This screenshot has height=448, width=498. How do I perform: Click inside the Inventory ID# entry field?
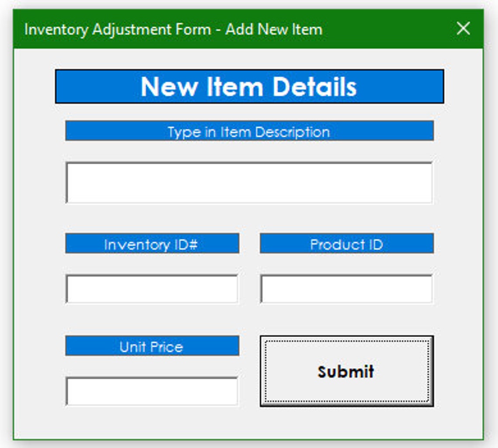[x=152, y=288]
